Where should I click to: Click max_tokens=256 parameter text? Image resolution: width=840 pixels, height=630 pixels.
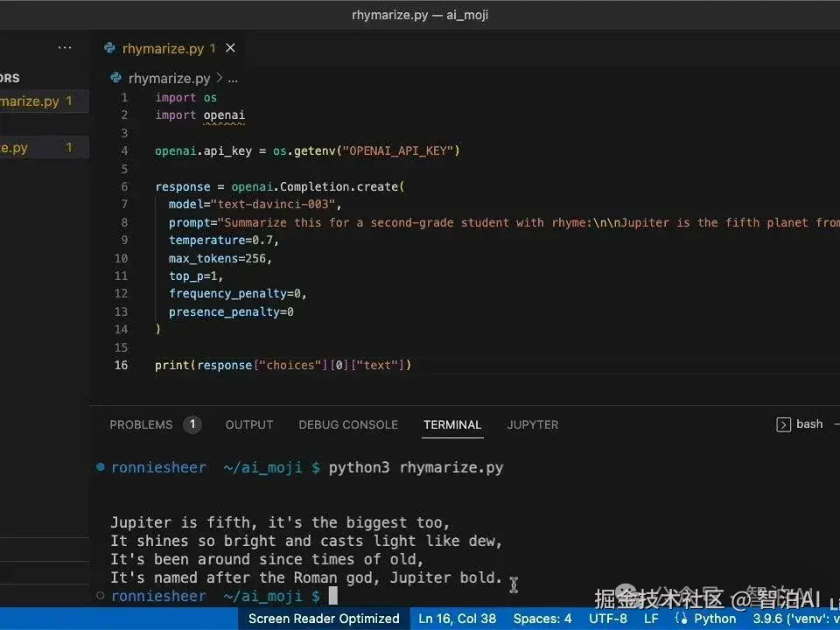(x=220, y=258)
